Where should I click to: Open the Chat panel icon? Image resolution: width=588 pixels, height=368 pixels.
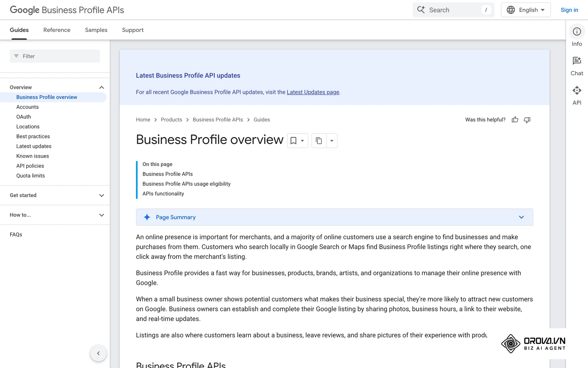pyautogui.click(x=577, y=61)
